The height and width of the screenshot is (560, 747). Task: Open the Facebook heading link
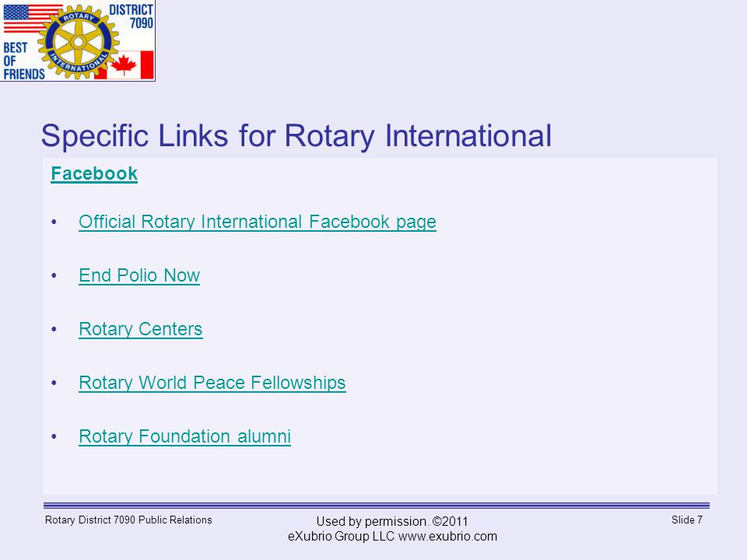94,173
